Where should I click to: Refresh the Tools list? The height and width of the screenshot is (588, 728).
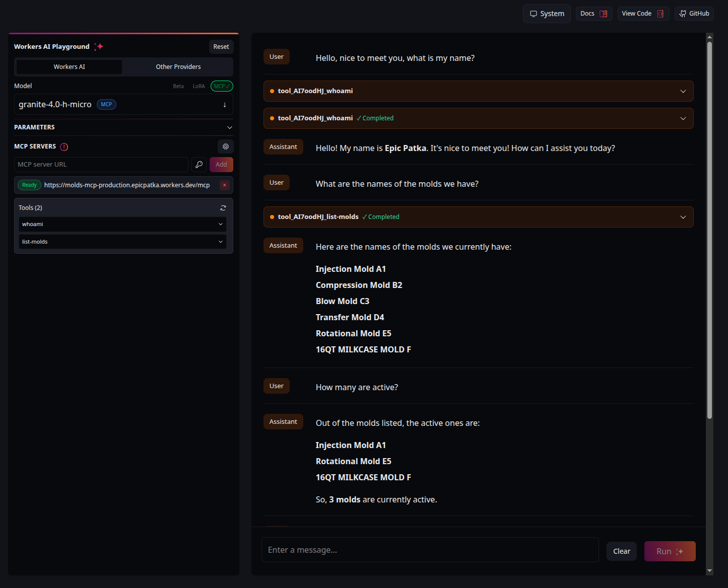point(223,208)
